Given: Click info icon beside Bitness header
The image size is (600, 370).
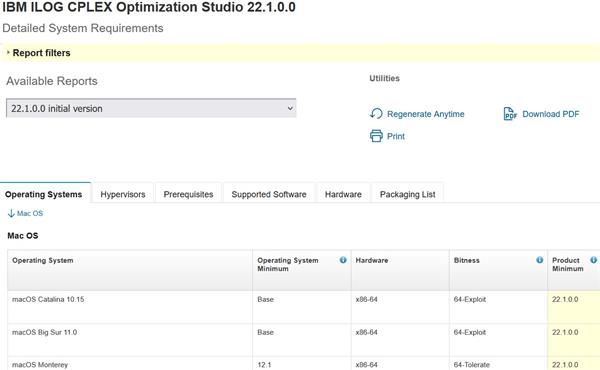Looking at the screenshot, I should click(540, 260).
